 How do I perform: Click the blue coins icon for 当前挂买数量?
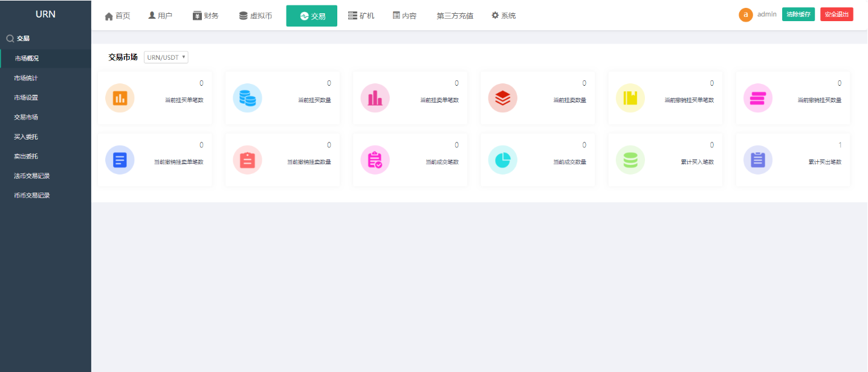[247, 98]
